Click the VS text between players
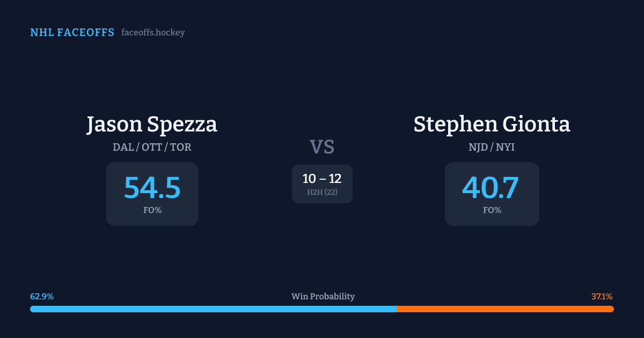The width and height of the screenshot is (644, 338). (322, 147)
